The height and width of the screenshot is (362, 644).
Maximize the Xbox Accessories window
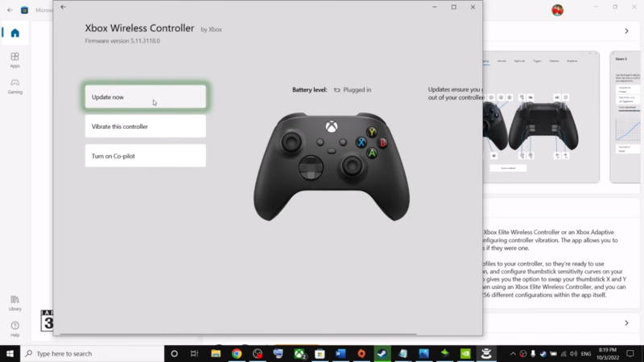[x=454, y=7]
